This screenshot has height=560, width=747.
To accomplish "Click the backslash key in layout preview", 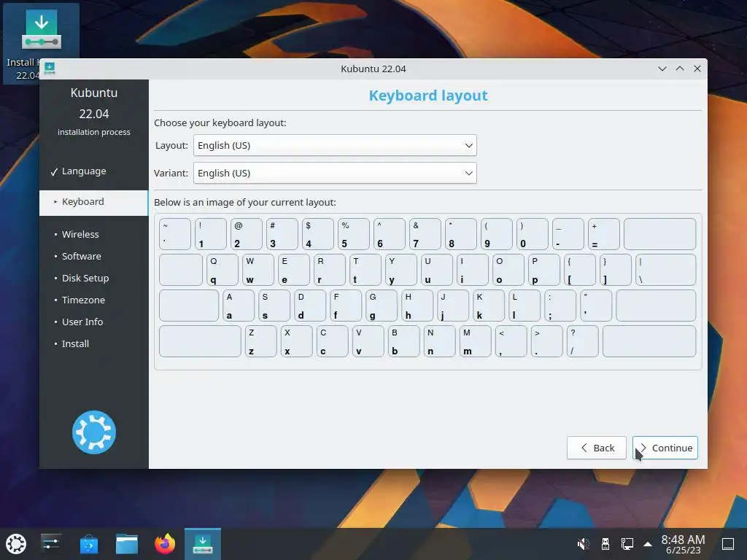I will pyautogui.click(x=665, y=270).
